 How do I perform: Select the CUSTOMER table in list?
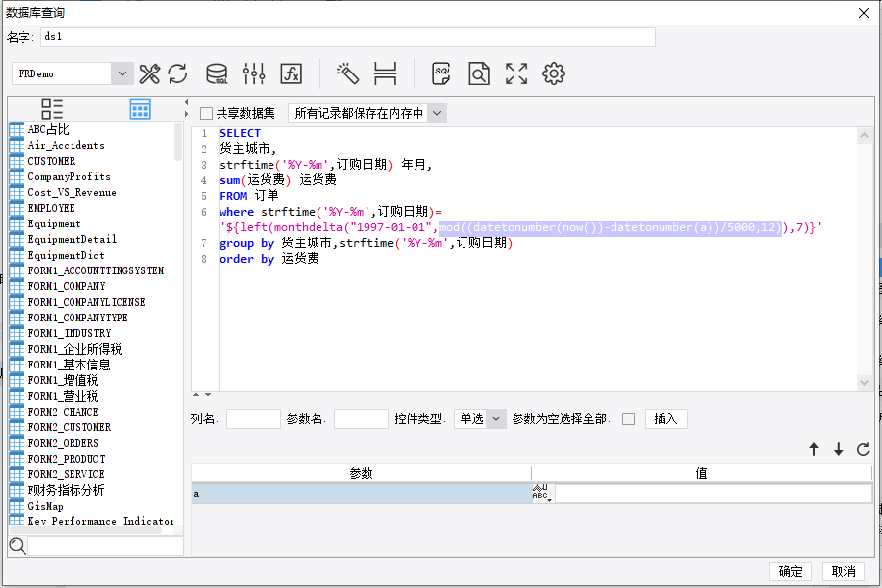[52, 161]
